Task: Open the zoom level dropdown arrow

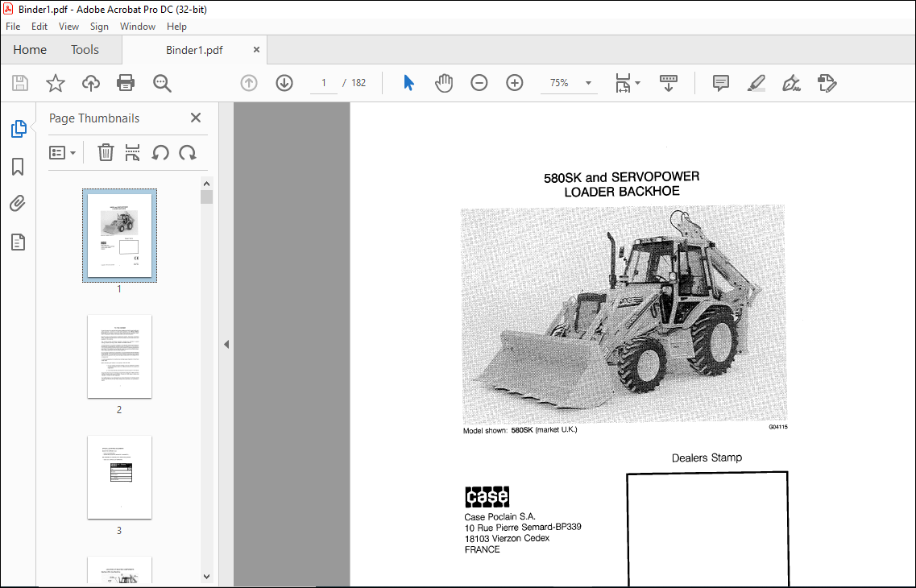Action: [x=588, y=83]
